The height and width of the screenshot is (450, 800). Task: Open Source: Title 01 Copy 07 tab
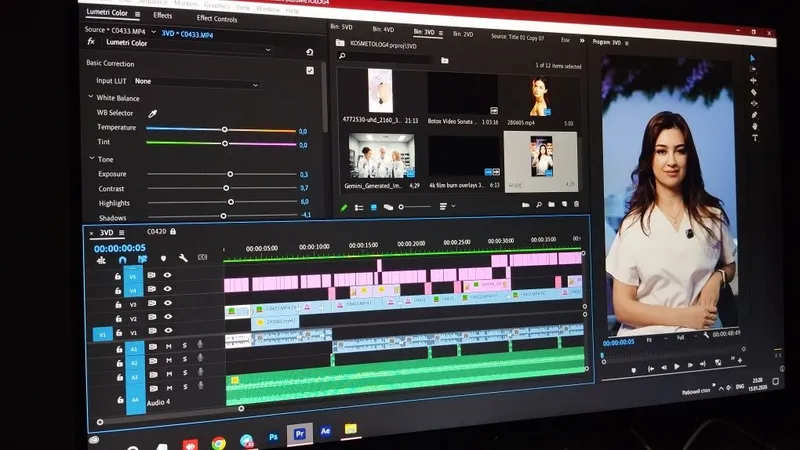517,37
